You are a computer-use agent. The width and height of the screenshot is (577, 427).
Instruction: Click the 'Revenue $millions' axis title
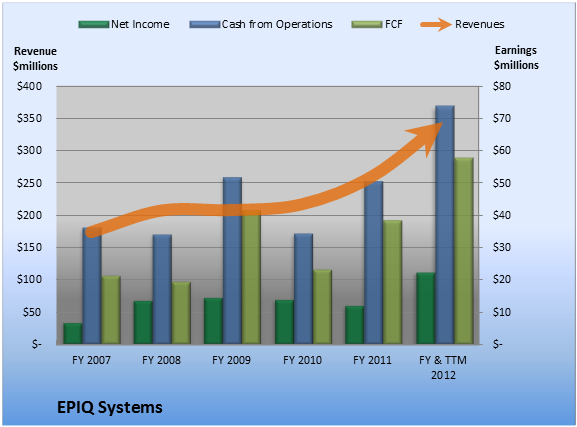tap(35, 59)
